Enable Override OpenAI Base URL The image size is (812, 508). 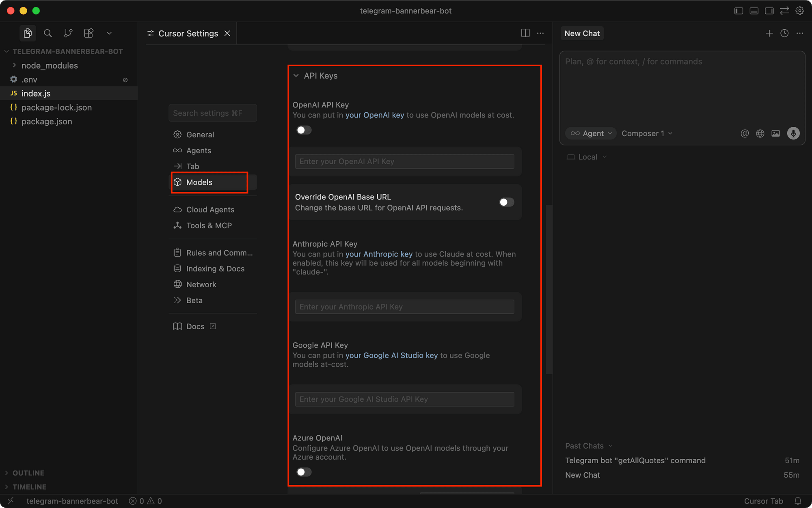[x=506, y=202]
